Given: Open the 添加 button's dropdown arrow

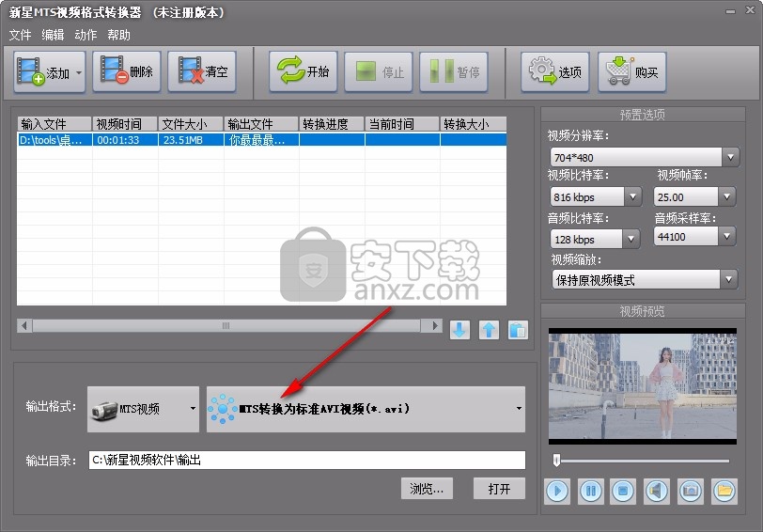Looking at the screenshot, I should point(79,72).
